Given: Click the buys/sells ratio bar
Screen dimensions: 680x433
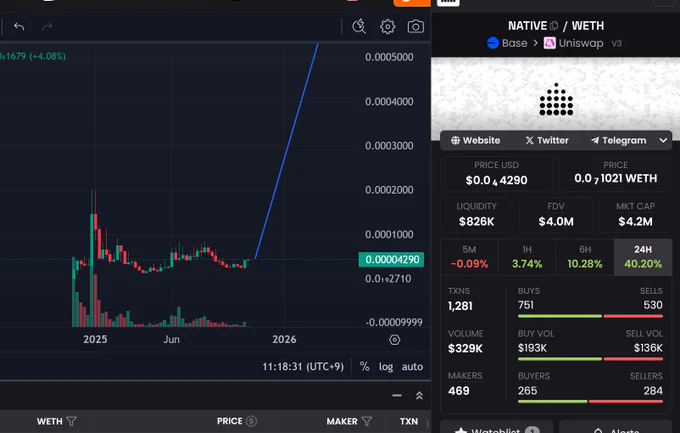Looking at the screenshot, I should 590,316.
